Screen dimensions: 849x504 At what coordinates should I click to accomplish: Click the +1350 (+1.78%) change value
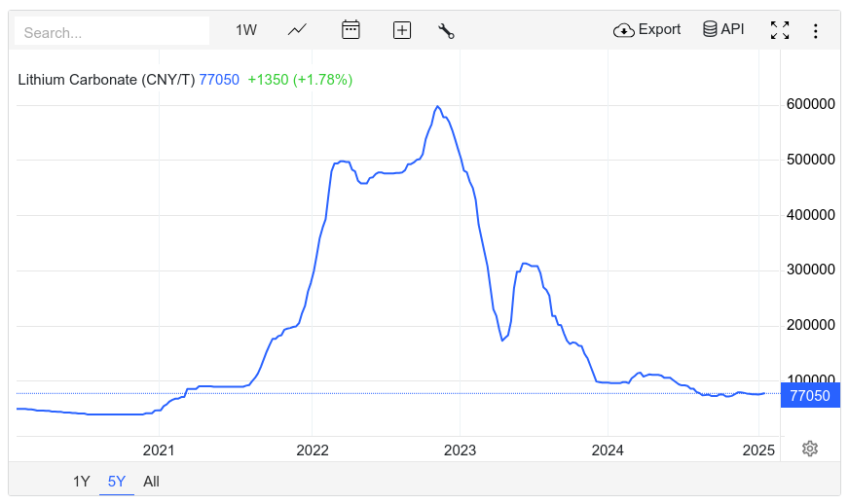pyautogui.click(x=300, y=80)
